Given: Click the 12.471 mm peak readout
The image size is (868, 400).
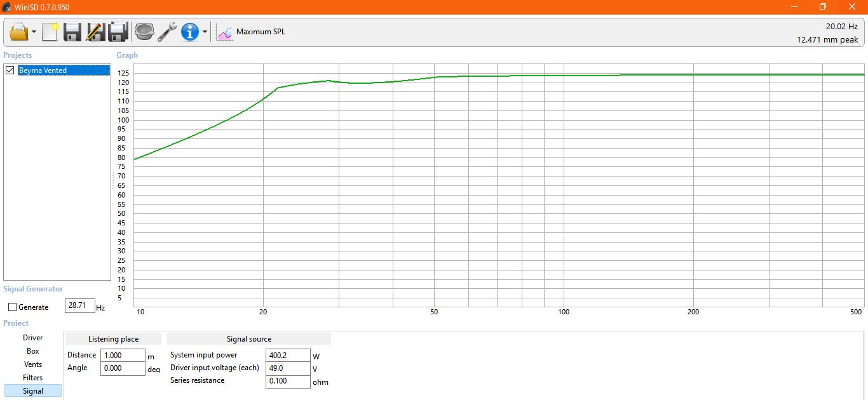Looking at the screenshot, I should pyautogui.click(x=827, y=39).
